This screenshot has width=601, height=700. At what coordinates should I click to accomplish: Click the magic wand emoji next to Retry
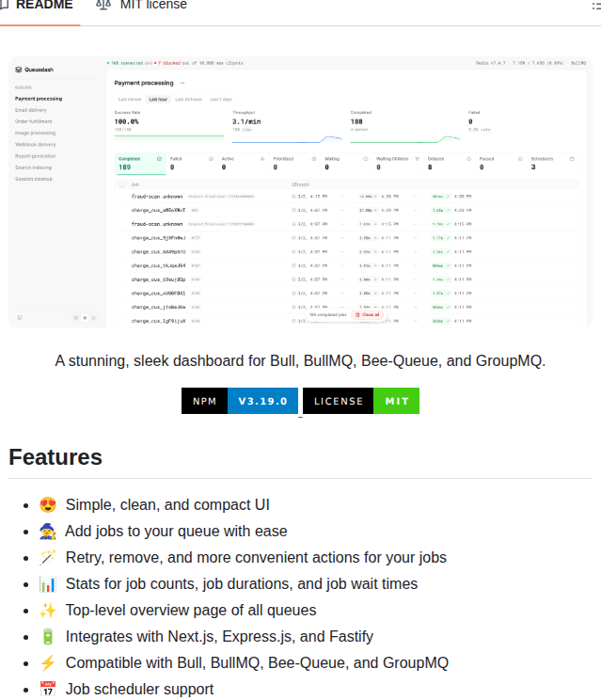[x=48, y=558]
